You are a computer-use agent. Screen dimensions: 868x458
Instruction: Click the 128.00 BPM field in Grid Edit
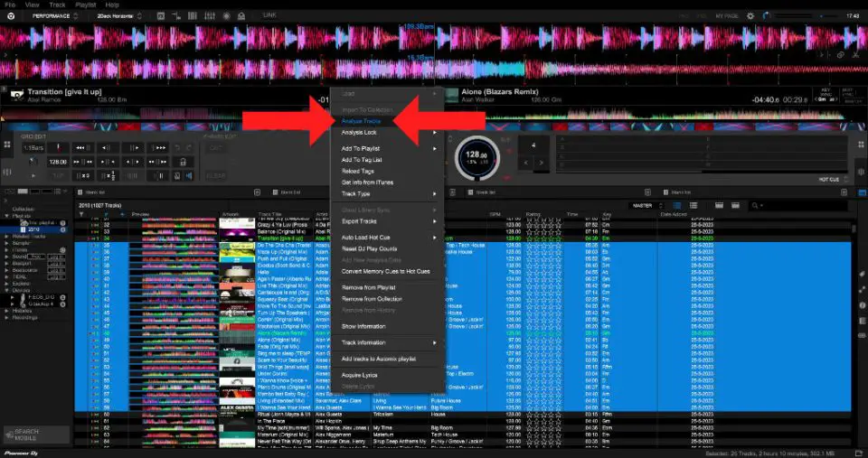[x=58, y=162]
